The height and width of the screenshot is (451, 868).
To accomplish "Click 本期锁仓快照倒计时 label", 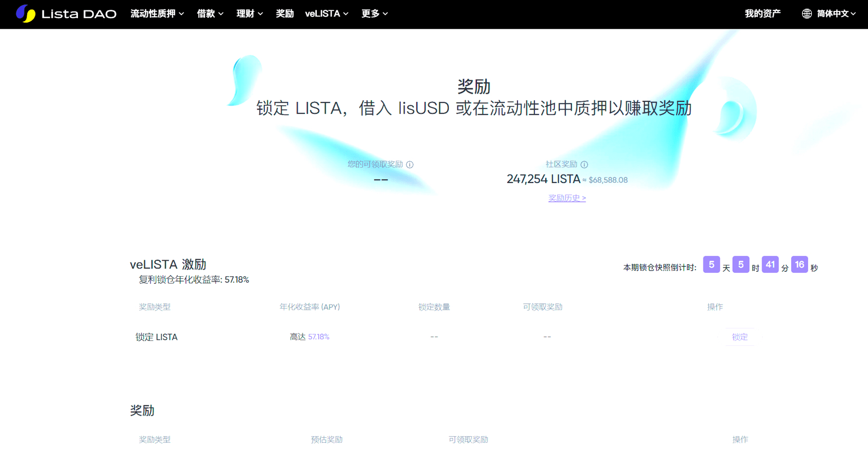I will click(660, 268).
